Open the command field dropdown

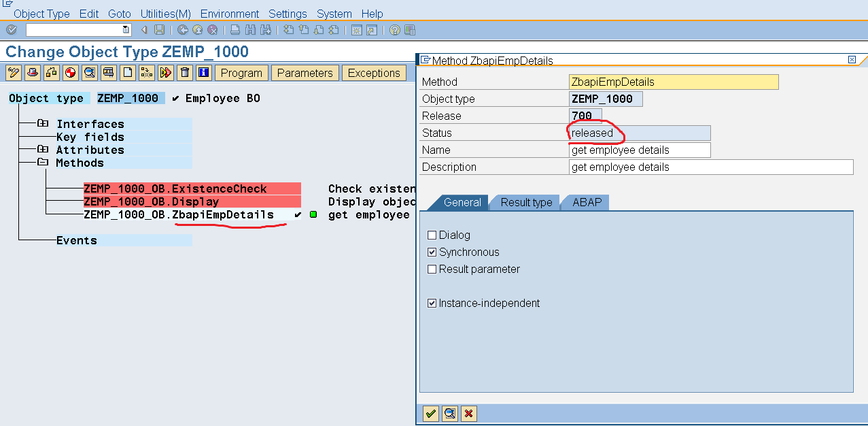(x=126, y=30)
